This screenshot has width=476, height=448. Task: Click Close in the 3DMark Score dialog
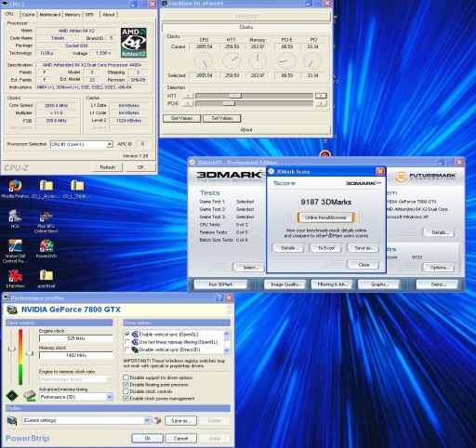point(364,265)
